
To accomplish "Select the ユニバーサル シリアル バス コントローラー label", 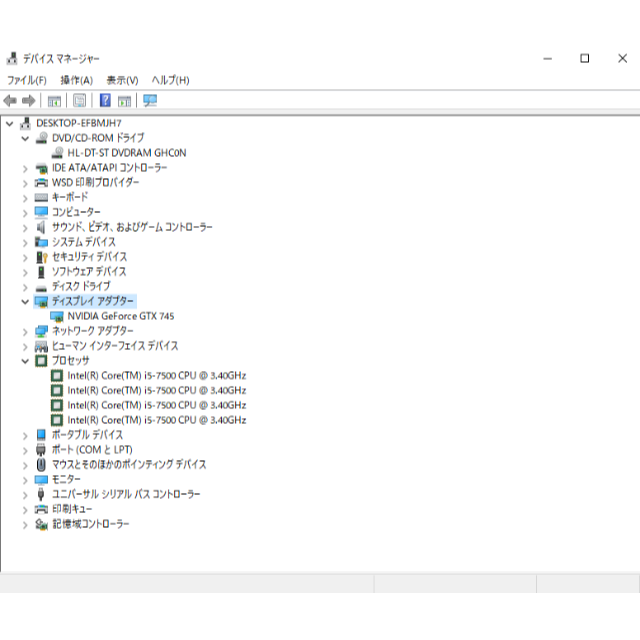I will point(126,494).
